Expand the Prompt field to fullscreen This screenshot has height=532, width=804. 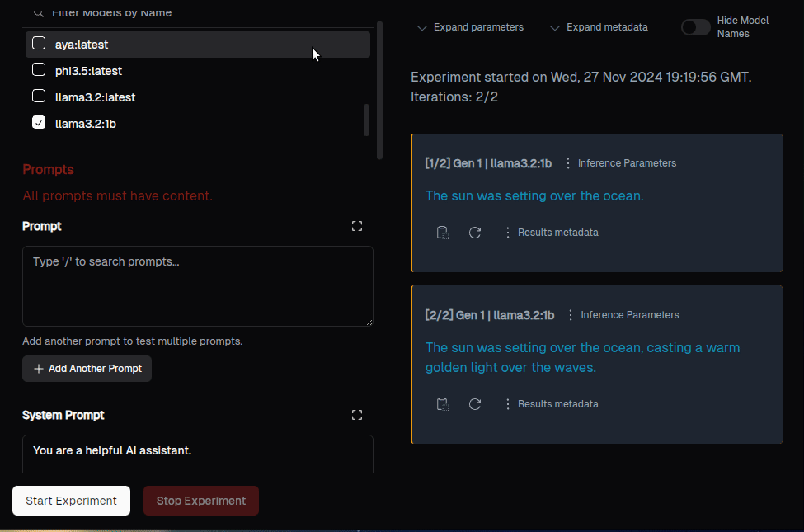357,226
